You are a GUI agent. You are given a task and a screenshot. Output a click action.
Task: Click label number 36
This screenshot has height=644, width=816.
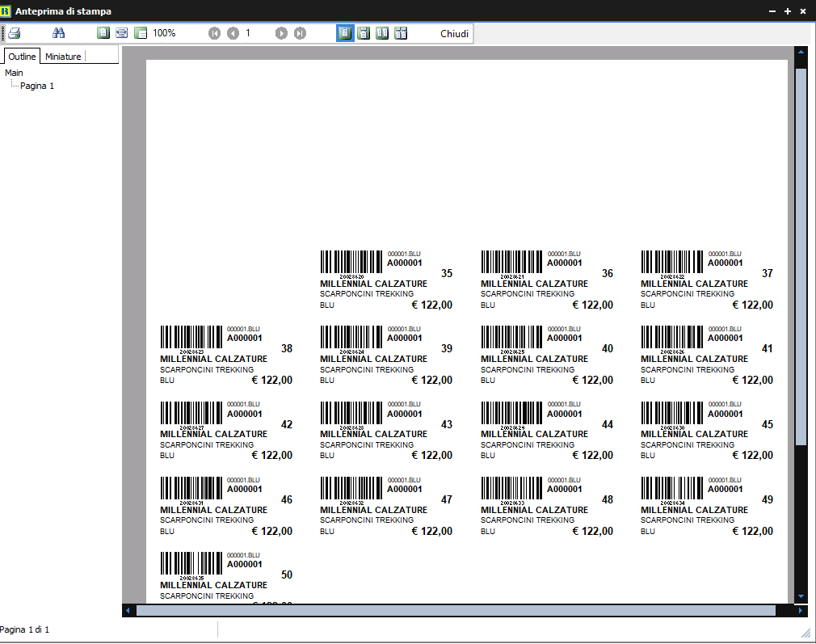point(608,273)
